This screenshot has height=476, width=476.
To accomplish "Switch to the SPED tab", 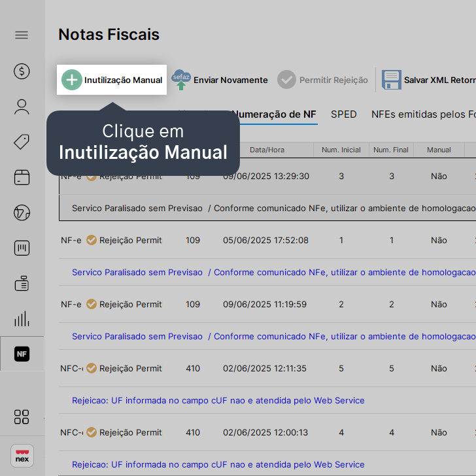I will click(344, 114).
